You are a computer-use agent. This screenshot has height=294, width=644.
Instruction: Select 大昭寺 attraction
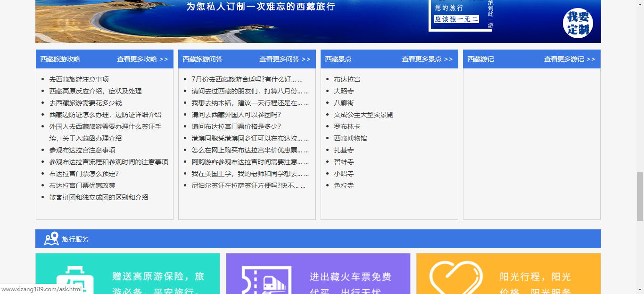pos(344,91)
